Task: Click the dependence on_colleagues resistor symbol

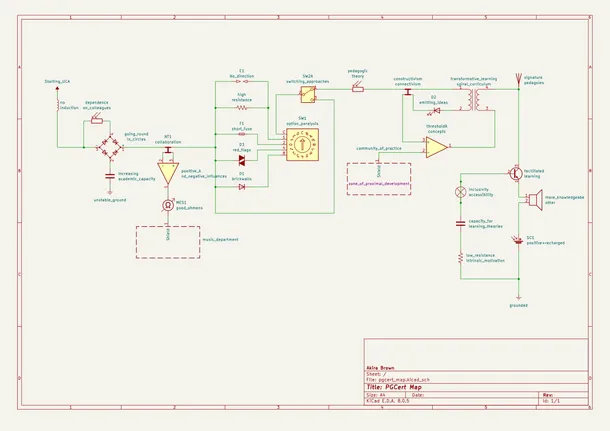Action: pos(96,118)
